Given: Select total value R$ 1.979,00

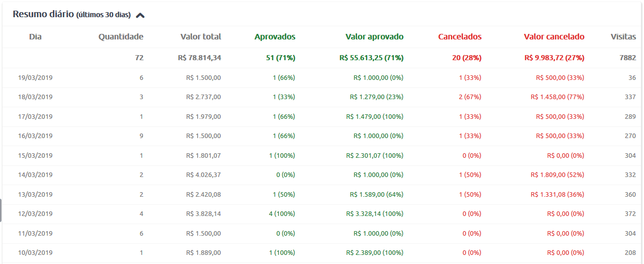Looking at the screenshot, I should pos(204,117).
